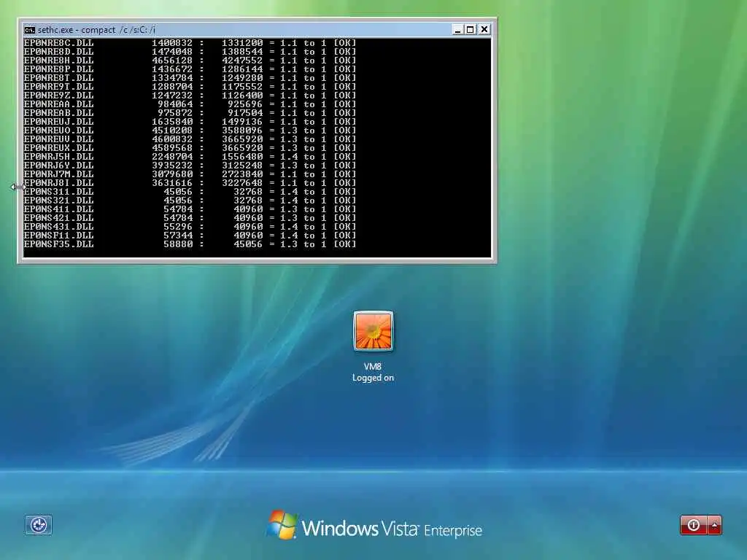Image resolution: width=747 pixels, height=560 pixels.
Task: Click the EP0NRE8C.DLL file name
Action: [x=58, y=43]
